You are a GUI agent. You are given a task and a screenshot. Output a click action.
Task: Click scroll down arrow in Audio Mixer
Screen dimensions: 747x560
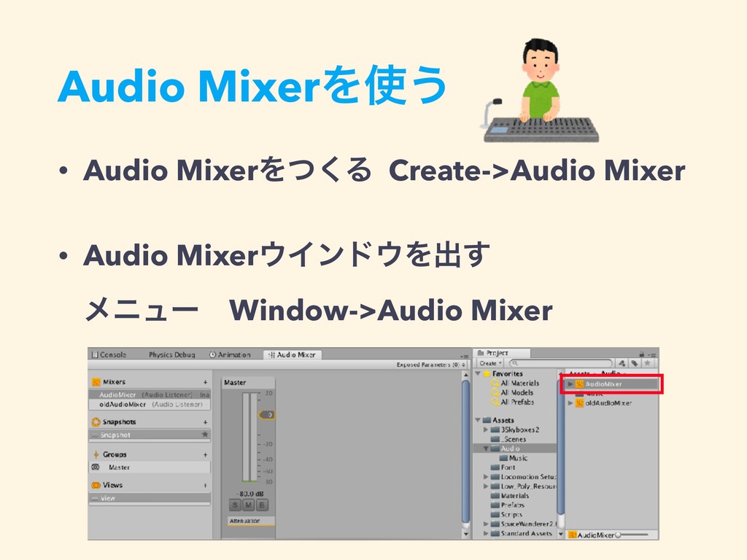click(x=466, y=534)
